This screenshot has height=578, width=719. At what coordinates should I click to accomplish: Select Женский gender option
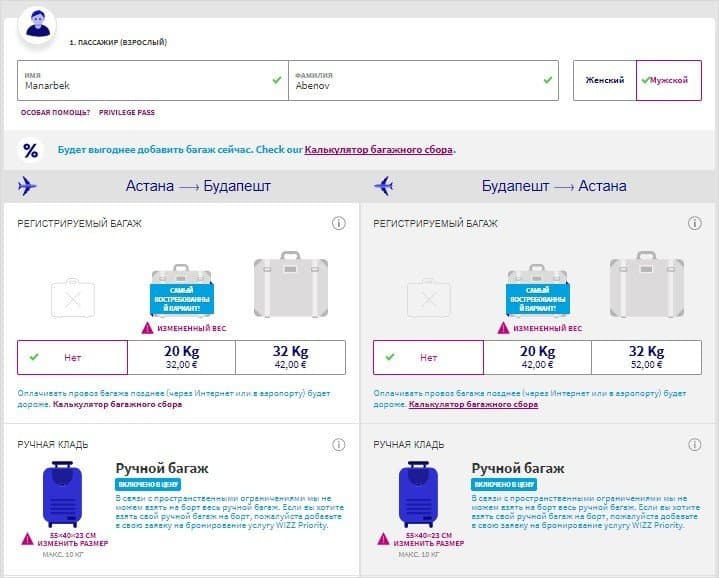pyautogui.click(x=605, y=80)
